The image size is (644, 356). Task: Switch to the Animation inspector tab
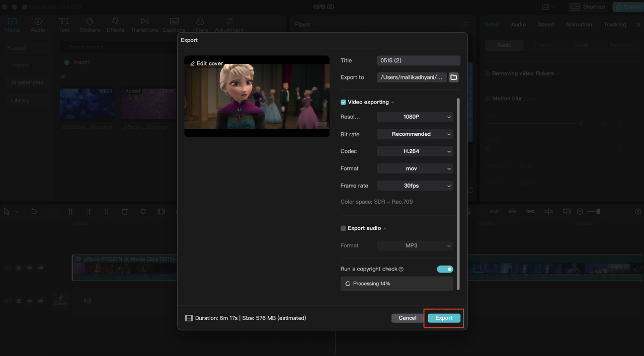click(x=579, y=25)
